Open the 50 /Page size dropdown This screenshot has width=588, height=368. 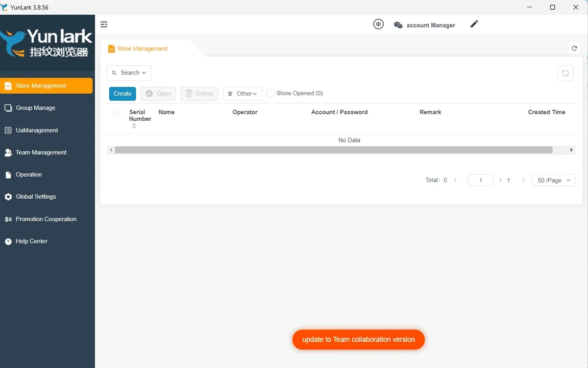(x=554, y=180)
